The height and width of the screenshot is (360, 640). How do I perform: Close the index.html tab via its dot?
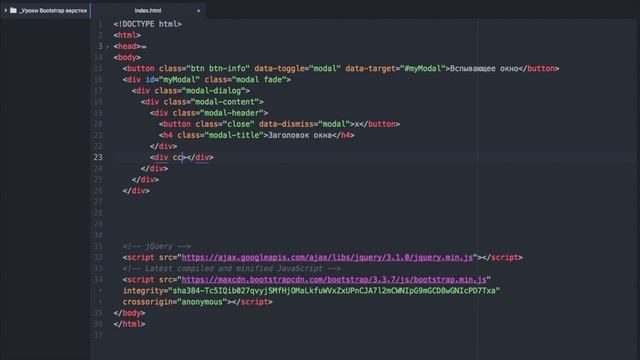(199, 11)
